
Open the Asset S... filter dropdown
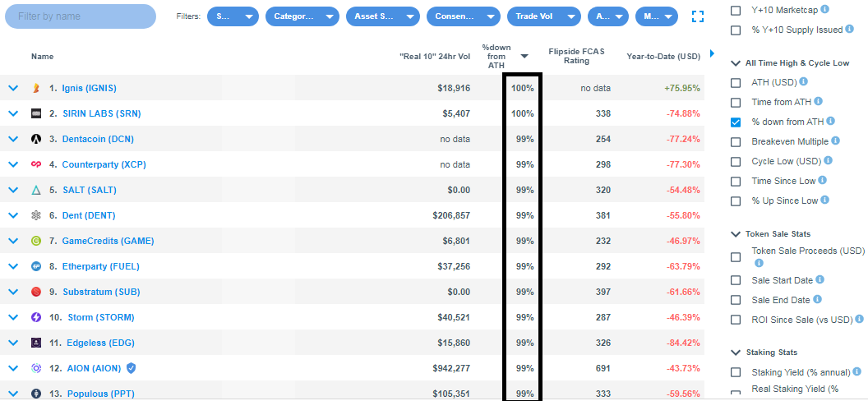(383, 16)
